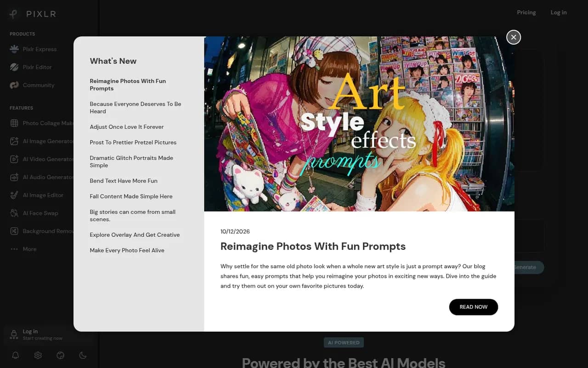Click the Pixlr logo icon
The image size is (588, 368).
pos(14,14)
